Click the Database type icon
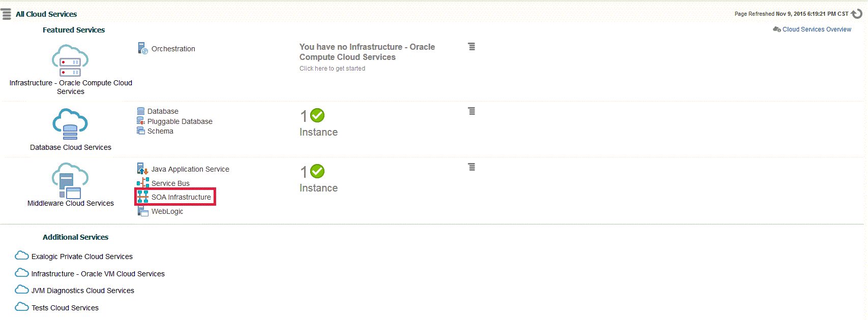This screenshot has width=868, height=320. 141,111
